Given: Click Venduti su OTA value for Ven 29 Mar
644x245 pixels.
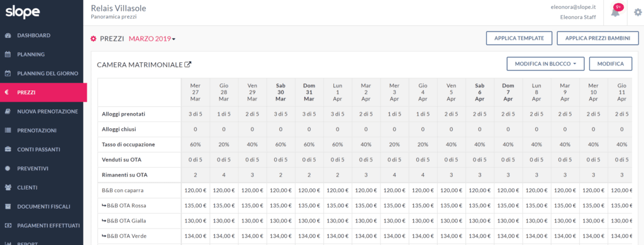Looking at the screenshot, I should [252, 160].
